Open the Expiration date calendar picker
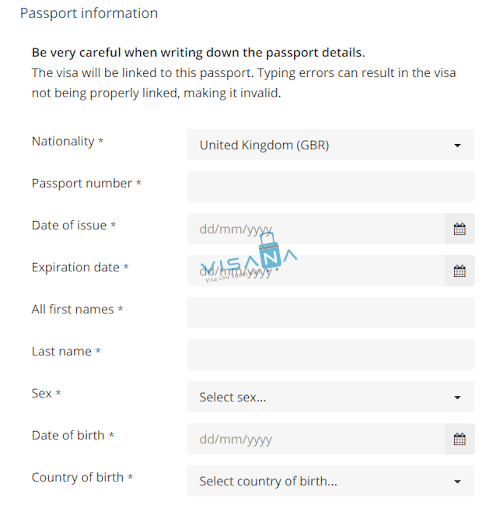This screenshot has height=512, width=496. coord(459,271)
